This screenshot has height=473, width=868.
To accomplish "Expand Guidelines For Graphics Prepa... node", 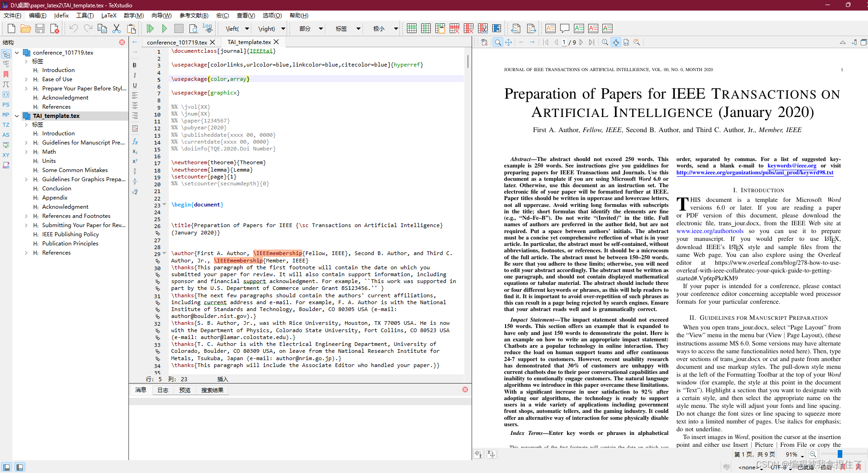I will [x=26, y=179].
